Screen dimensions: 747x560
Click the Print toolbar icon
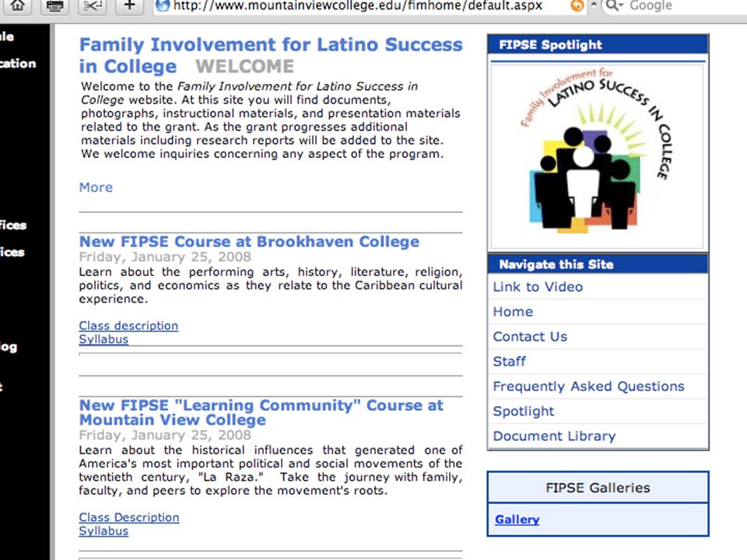pyautogui.click(x=54, y=5)
